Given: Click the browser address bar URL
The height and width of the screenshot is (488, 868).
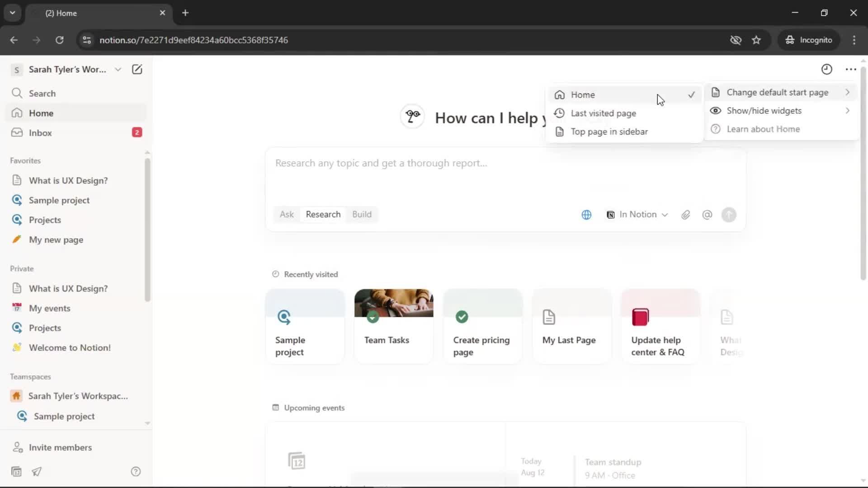Looking at the screenshot, I should click(x=193, y=40).
